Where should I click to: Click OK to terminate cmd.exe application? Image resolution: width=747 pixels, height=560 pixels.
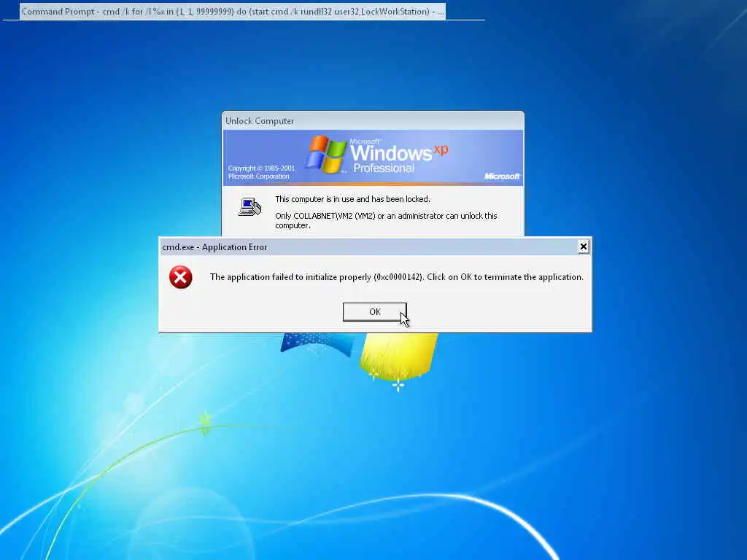pos(374,312)
